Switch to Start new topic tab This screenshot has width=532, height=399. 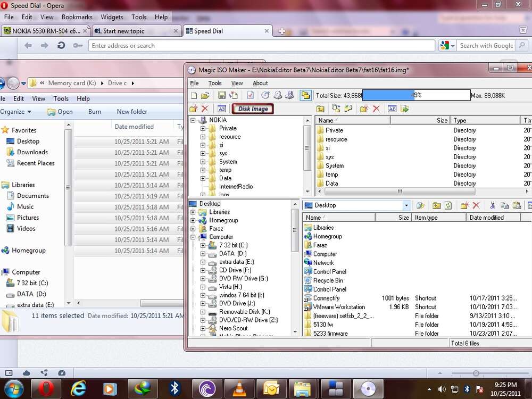click(x=136, y=31)
